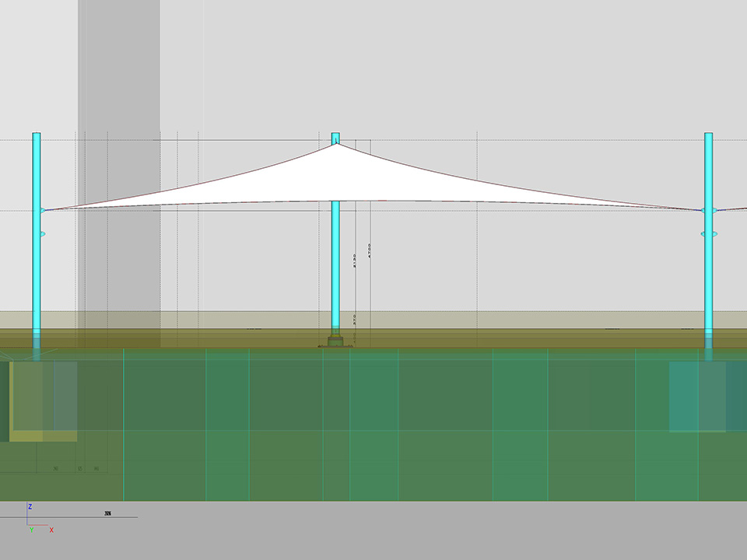Screen dimensions: 747x560
Task: Click the lower ring on left pole
Action: pos(41,233)
